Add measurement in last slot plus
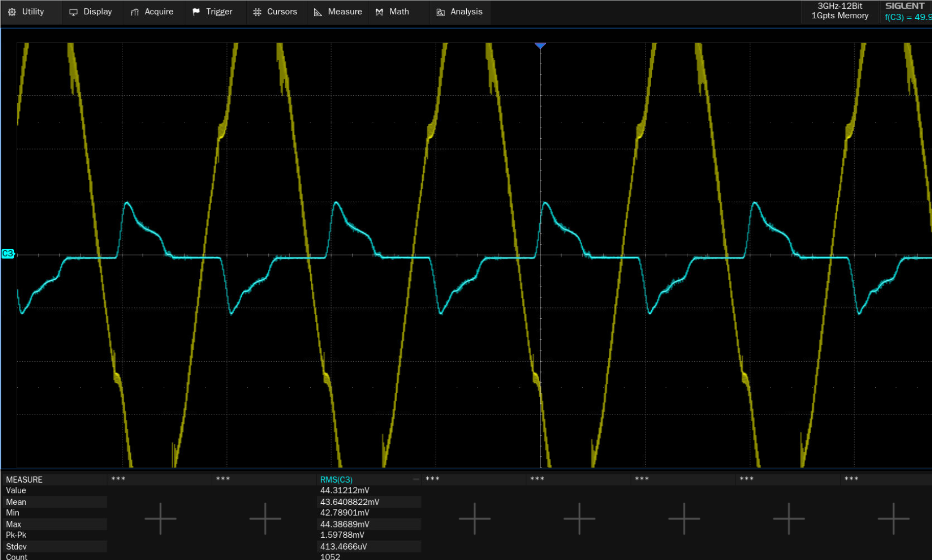The width and height of the screenshot is (932, 560). pyautogui.click(x=894, y=519)
